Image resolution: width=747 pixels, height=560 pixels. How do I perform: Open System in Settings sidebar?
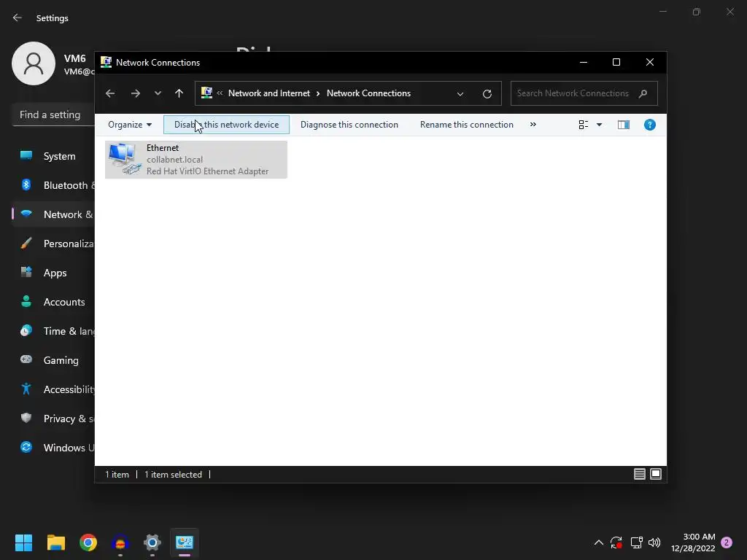[x=53, y=156]
